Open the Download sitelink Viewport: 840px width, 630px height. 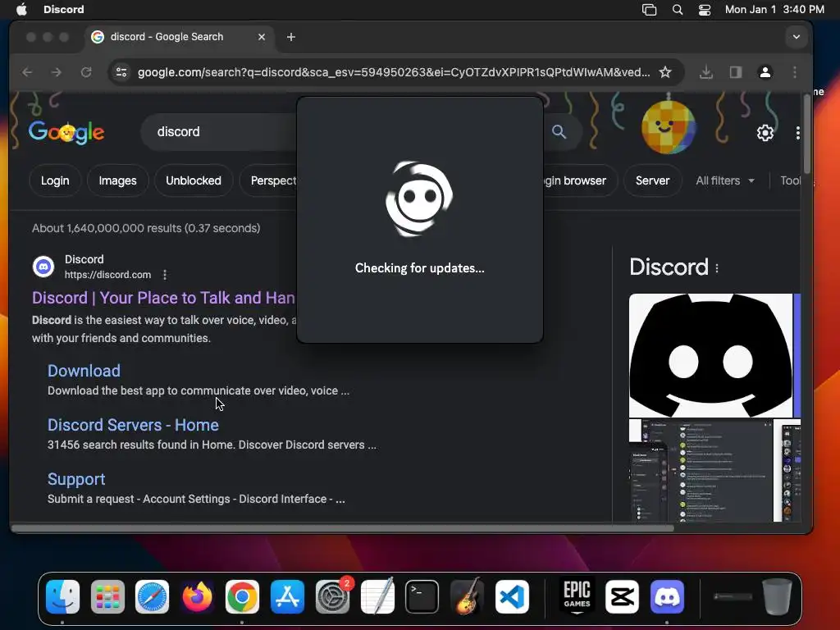coord(84,371)
